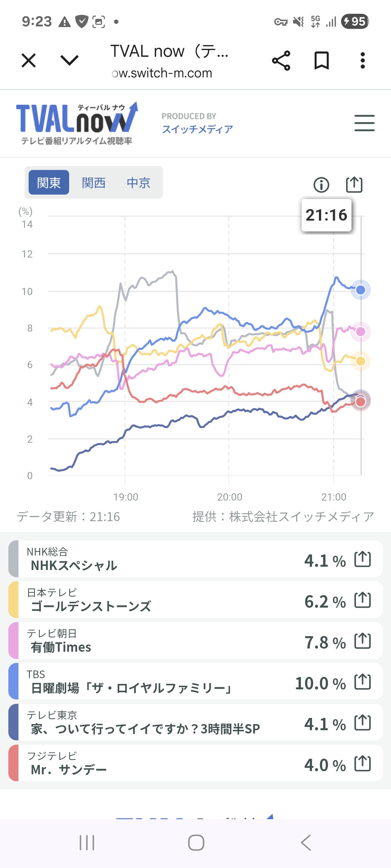Tap the chart info icon
Image resolution: width=391 pixels, height=868 pixels.
click(x=321, y=185)
